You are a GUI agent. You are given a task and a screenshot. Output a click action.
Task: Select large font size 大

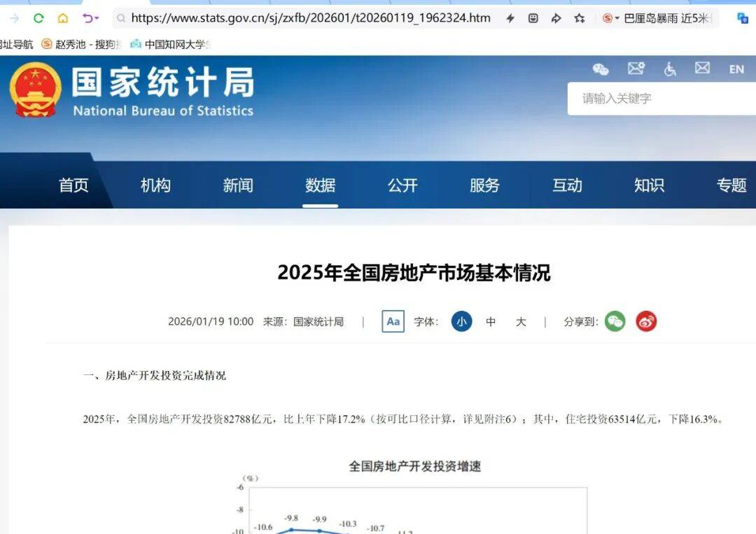(521, 321)
